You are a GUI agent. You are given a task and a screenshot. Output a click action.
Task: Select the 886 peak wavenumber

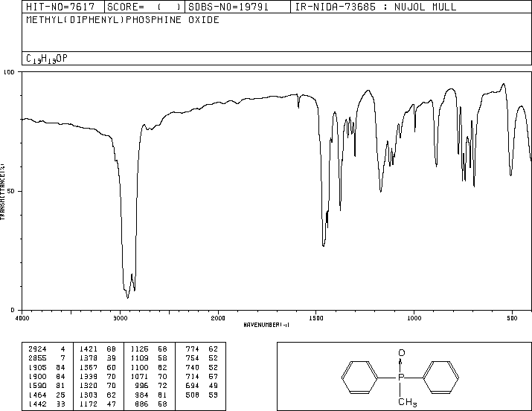click(x=141, y=404)
